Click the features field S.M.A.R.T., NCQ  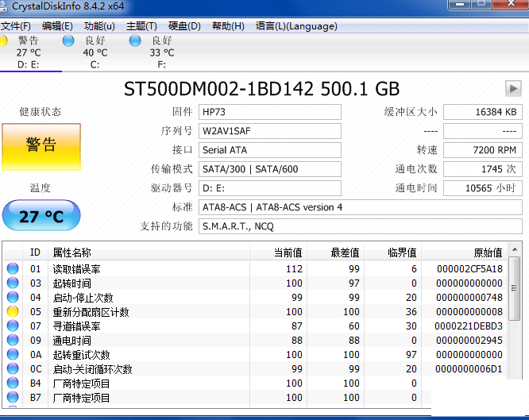pos(361,226)
